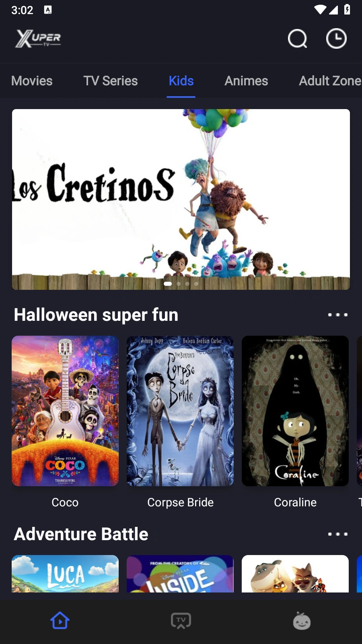Open the search magnifier icon
The height and width of the screenshot is (644, 362).
(x=297, y=39)
